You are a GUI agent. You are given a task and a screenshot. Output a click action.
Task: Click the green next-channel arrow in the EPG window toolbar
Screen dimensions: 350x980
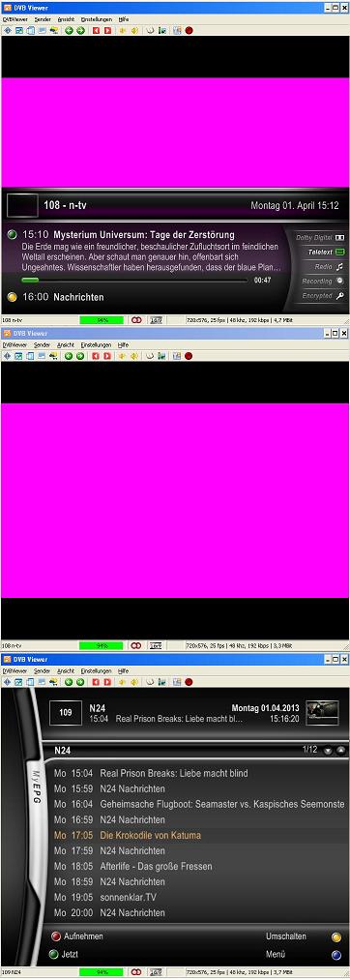coord(80,682)
